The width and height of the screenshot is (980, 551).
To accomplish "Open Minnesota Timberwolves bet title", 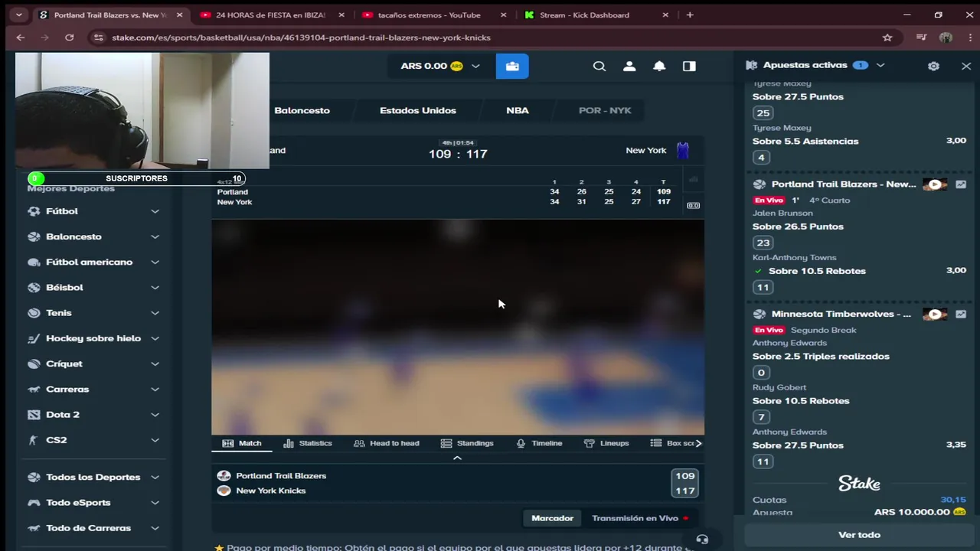I will point(841,315).
